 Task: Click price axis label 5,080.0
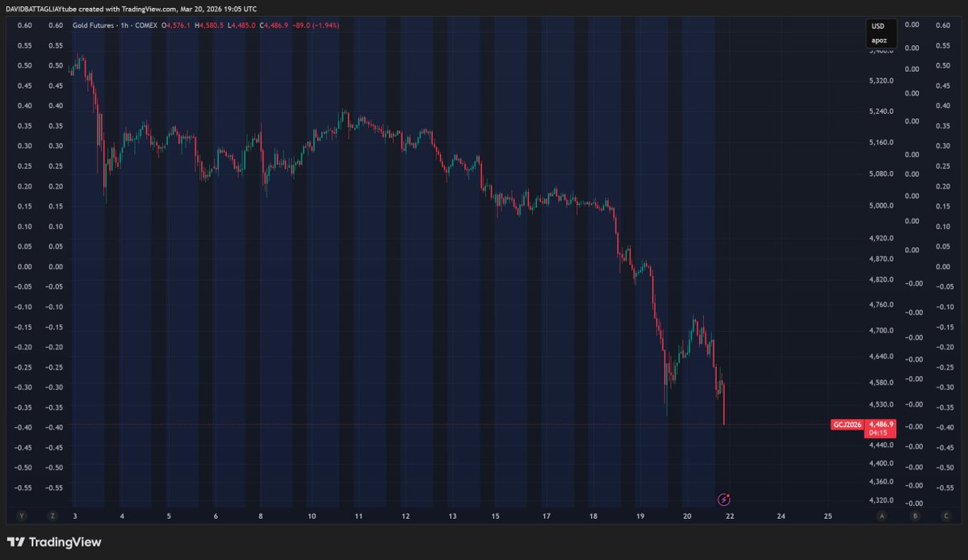(x=881, y=174)
